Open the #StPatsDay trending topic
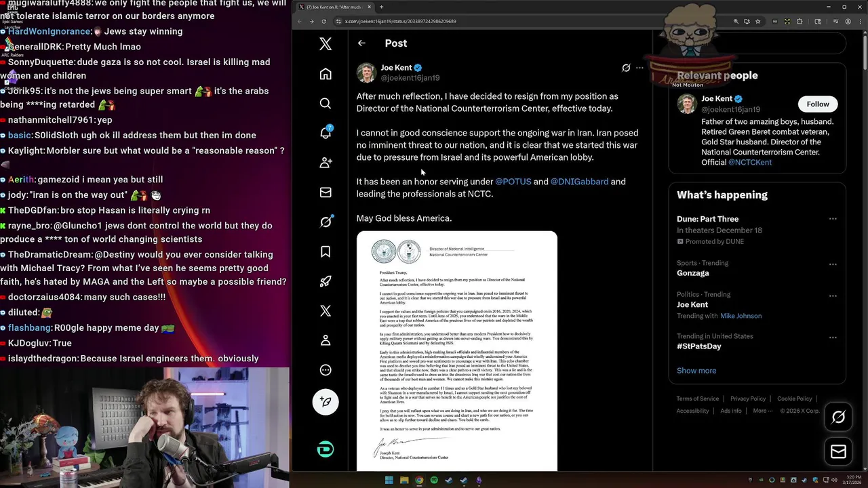Viewport: 868px width, 488px height. (699, 346)
